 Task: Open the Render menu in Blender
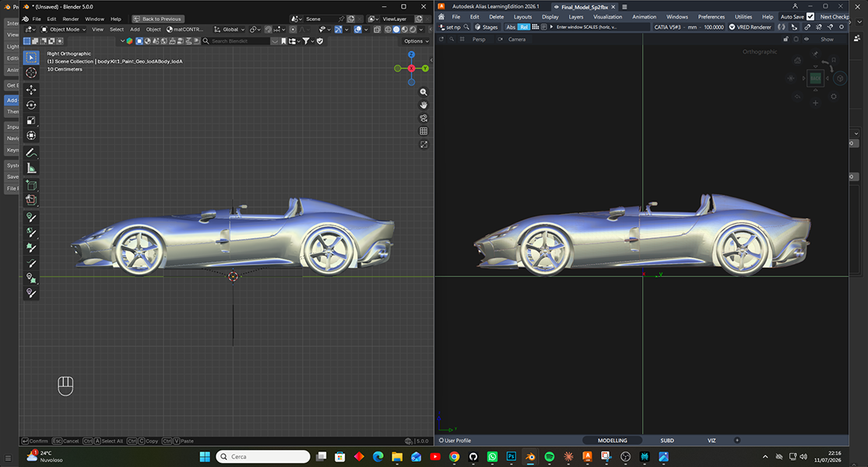tap(70, 19)
